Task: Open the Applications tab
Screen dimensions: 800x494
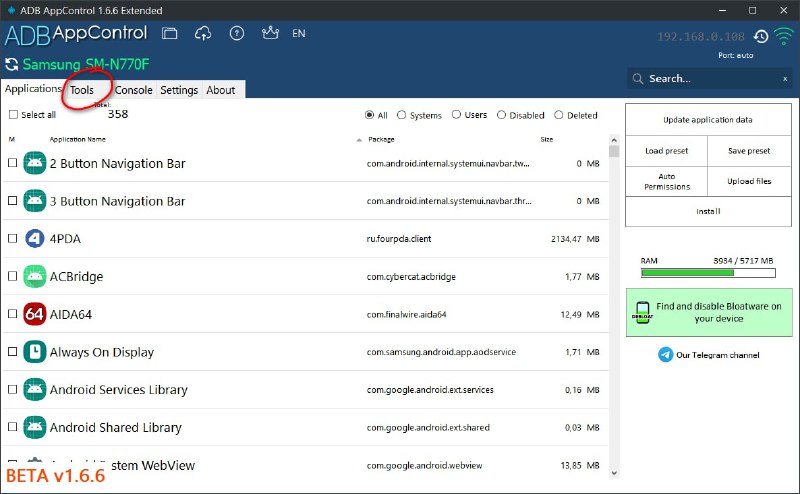Action: coord(32,89)
